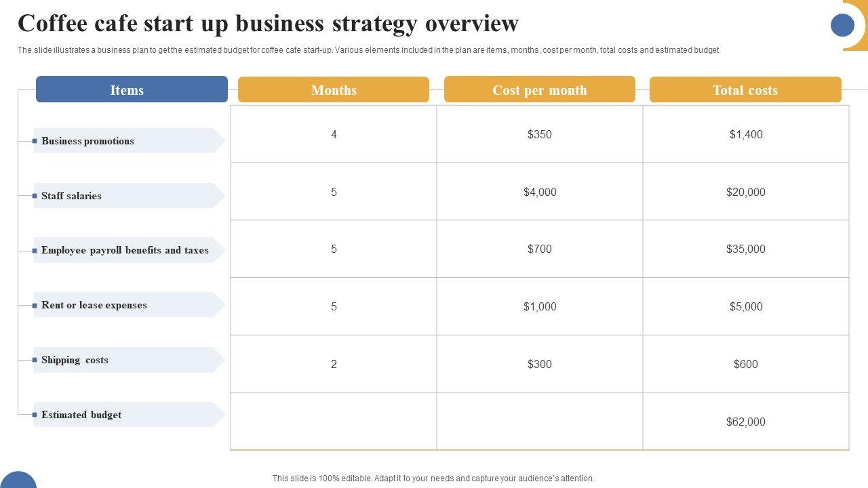This screenshot has width=868, height=488.
Task: Click the slide title text
Action: coord(268,24)
